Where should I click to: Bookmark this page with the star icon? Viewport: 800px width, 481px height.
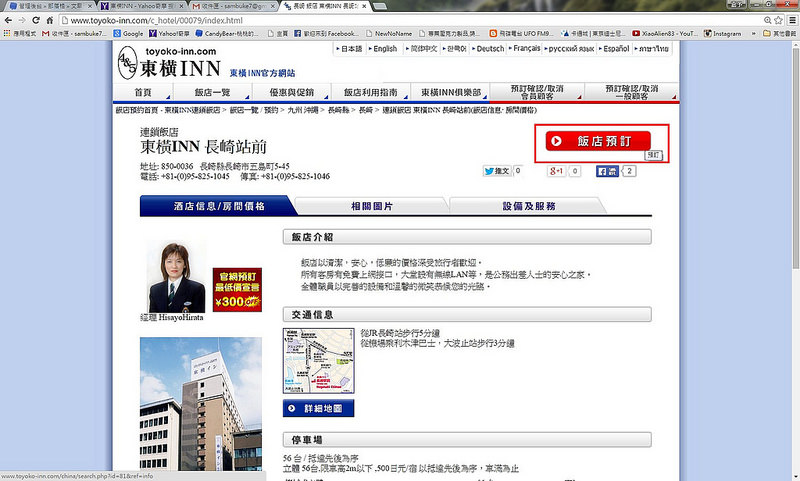point(778,20)
